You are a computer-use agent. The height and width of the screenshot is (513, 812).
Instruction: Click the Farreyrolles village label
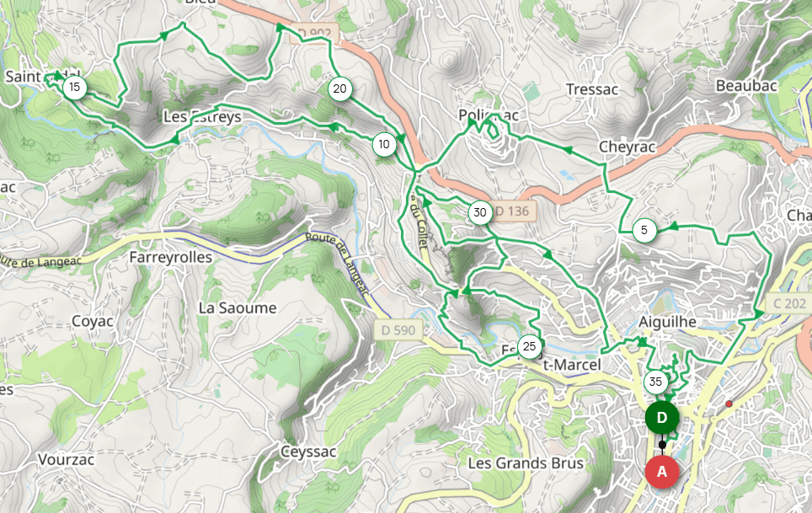click(171, 257)
